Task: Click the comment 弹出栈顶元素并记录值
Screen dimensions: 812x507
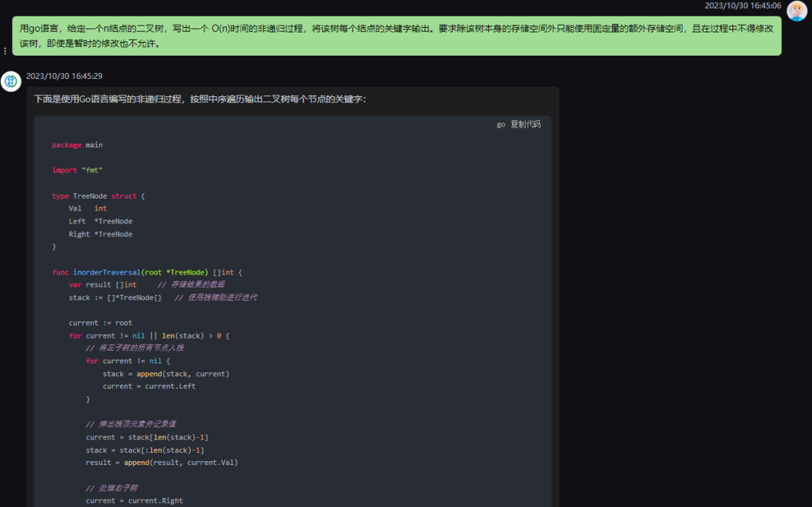Action: [131, 424]
